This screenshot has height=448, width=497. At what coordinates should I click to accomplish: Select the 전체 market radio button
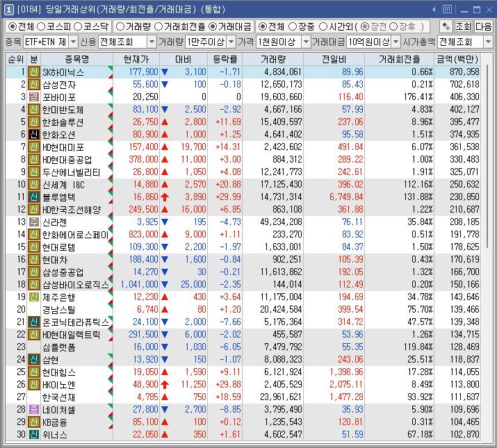[x=13, y=26]
